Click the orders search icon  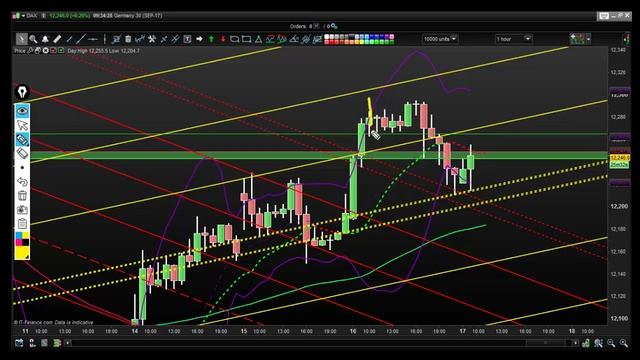coord(334,26)
